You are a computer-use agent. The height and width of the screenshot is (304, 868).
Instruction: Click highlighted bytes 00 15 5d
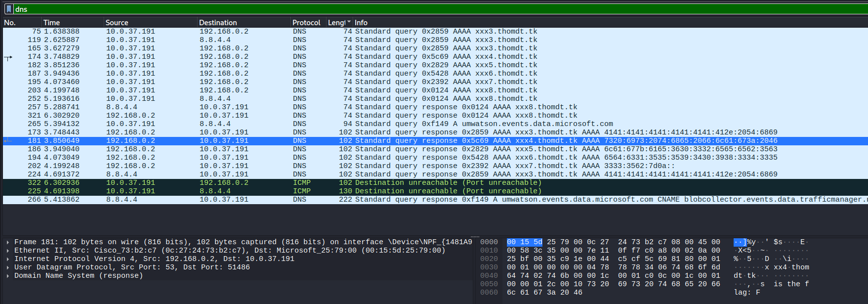coord(525,242)
